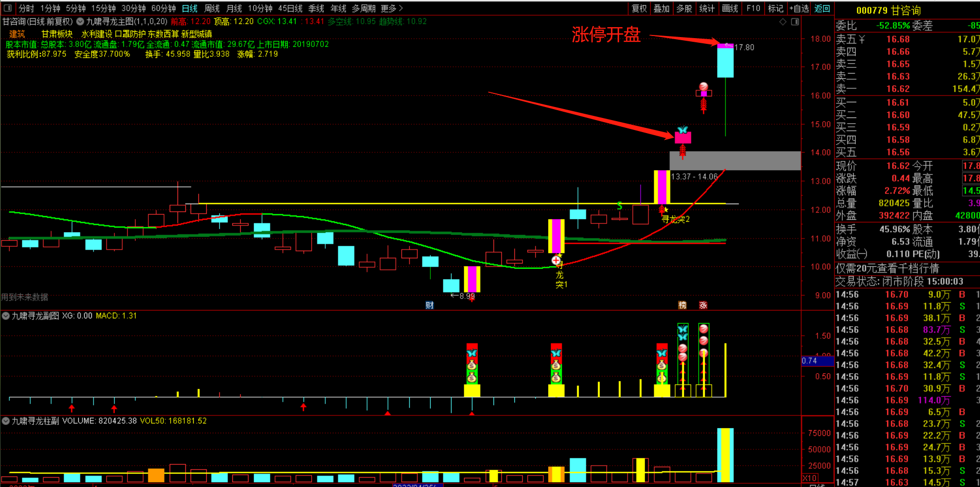Open the 画线 drawing tools

730,8
